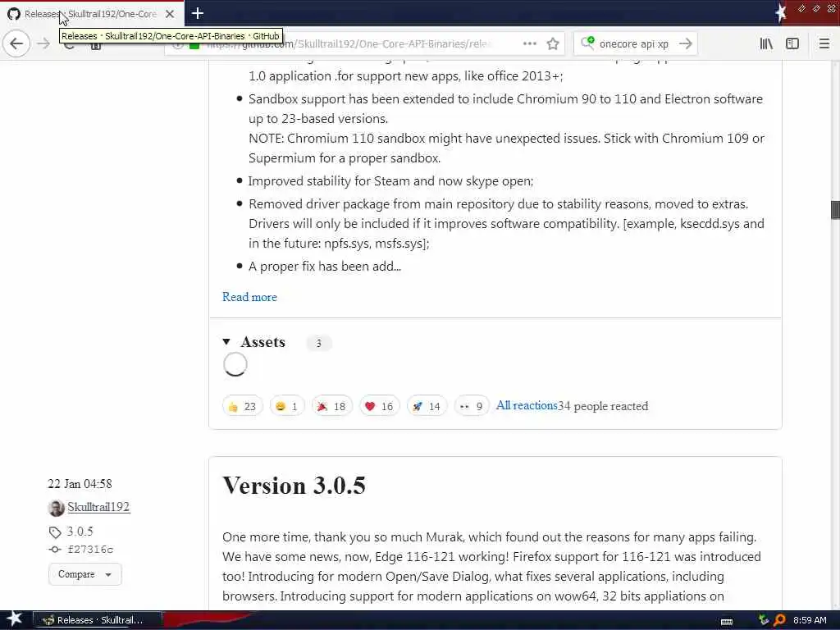840x630 pixels.
Task: Click the 22 Jan 04:58 date text
Action: tap(80, 484)
